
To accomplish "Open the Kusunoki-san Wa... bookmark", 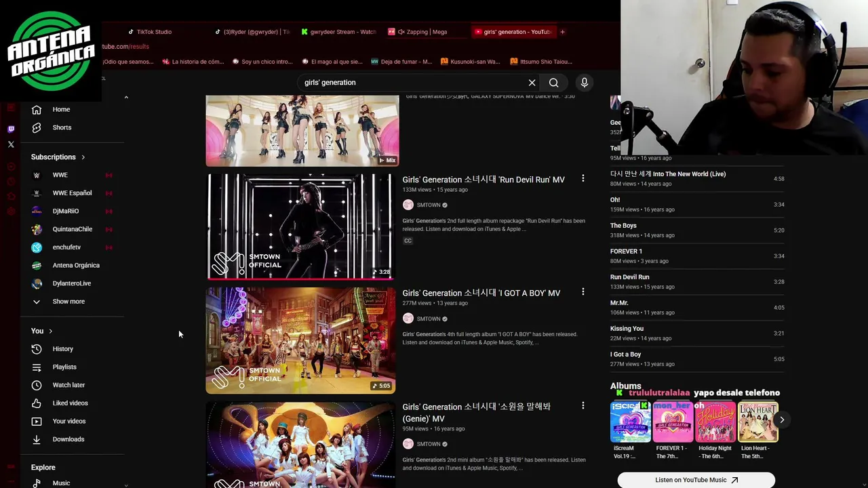I will pyautogui.click(x=470, y=62).
